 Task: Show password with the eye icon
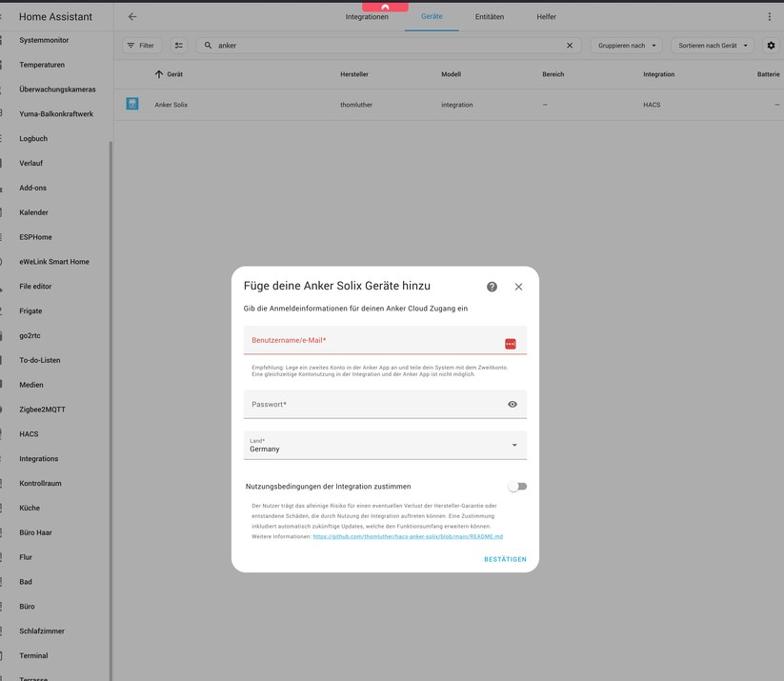513,404
